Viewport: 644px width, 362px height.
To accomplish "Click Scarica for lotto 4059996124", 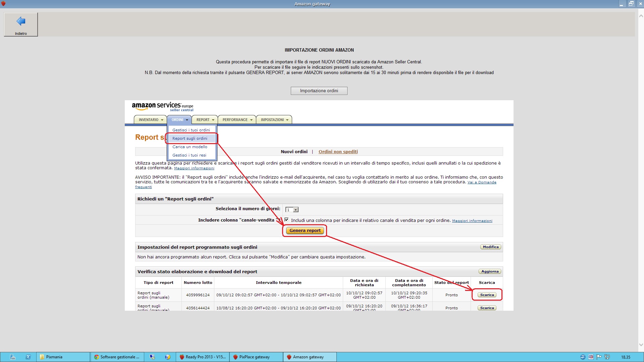I will (487, 295).
